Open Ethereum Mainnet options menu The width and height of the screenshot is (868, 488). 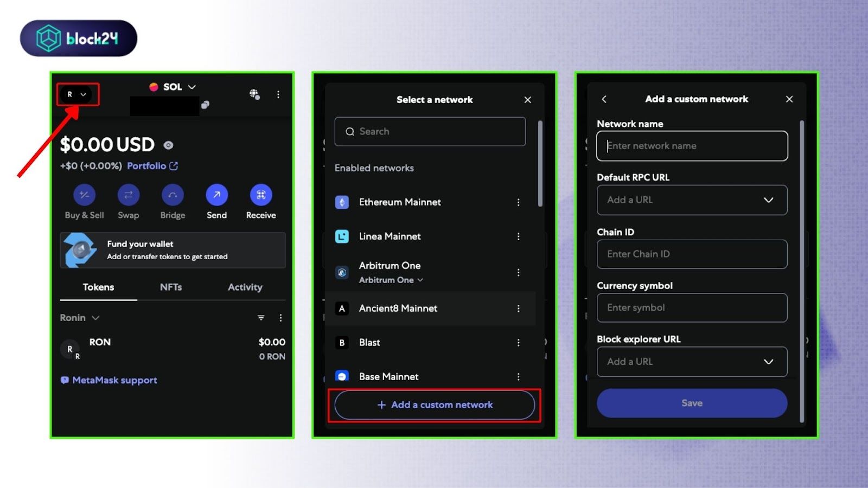point(519,202)
